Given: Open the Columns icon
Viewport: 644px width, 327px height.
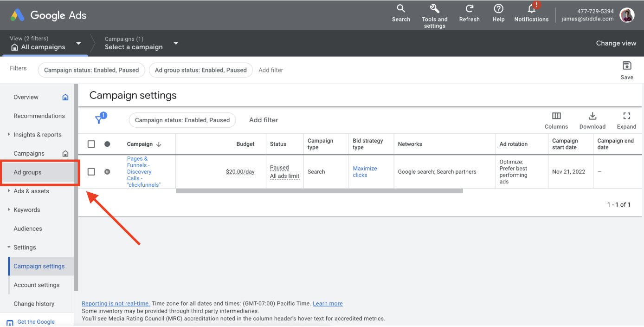Looking at the screenshot, I should point(556,116).
